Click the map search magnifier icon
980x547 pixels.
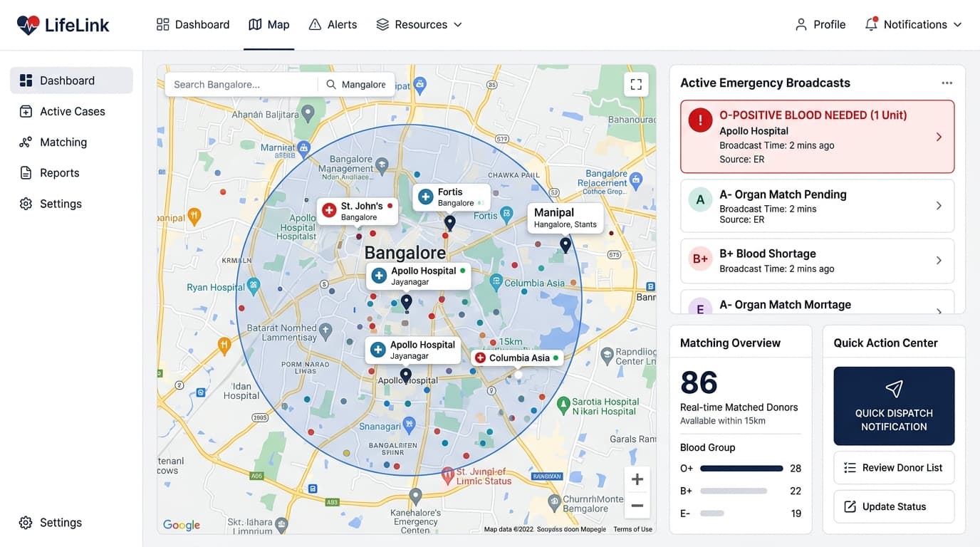point(331,84)
